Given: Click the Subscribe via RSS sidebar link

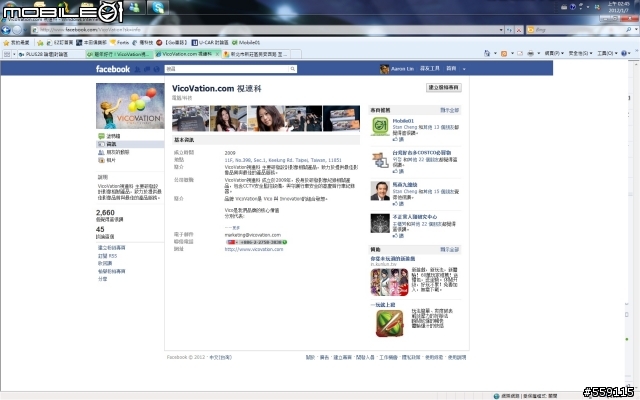Looking at the screenshot, I should tap(107, 256).
